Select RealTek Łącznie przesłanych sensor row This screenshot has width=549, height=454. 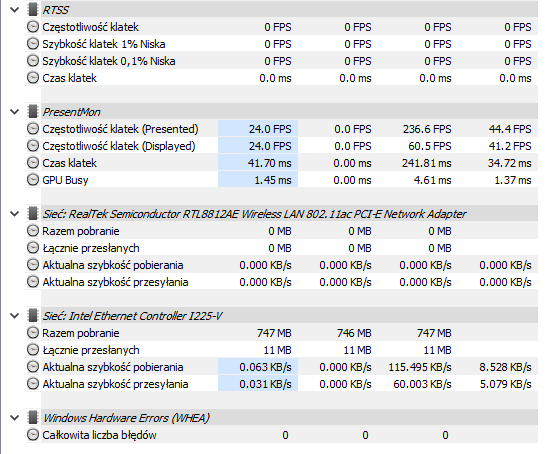pyautogui.click(x=282, y=248)
